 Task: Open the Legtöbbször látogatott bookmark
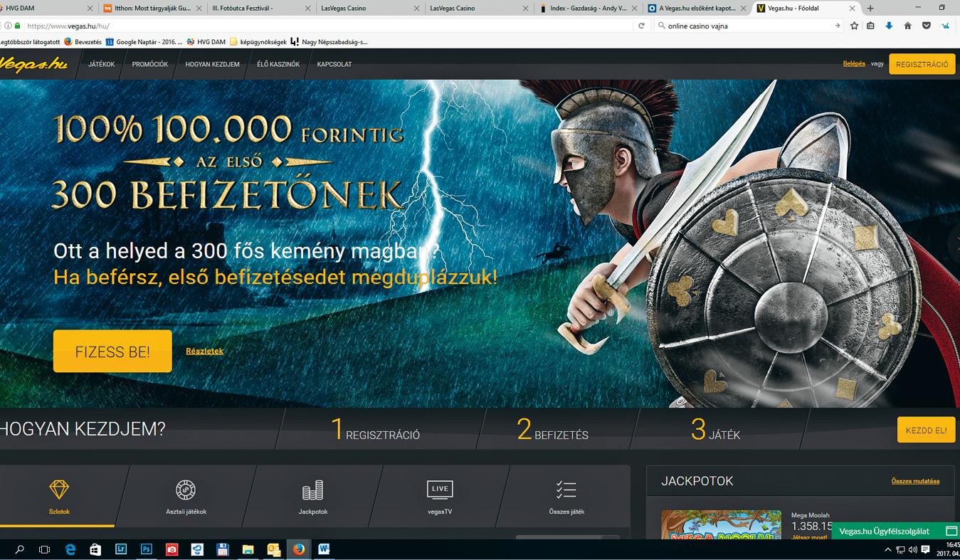pos(30,42)
